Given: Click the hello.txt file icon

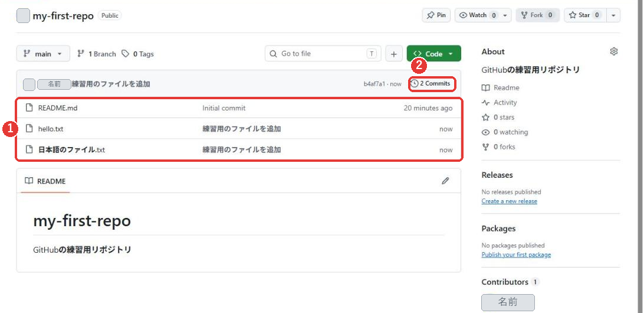Looking at the screenshot, I should (29, 128).
